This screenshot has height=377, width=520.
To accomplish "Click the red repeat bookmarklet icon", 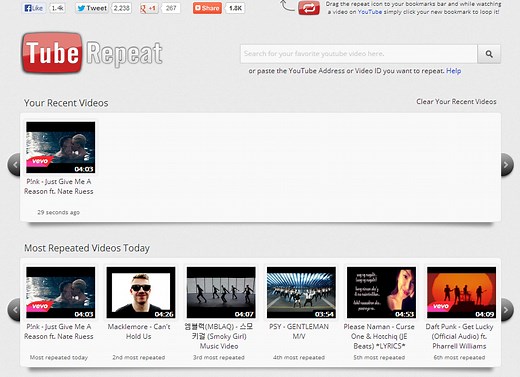I will (x=309, y=8).
